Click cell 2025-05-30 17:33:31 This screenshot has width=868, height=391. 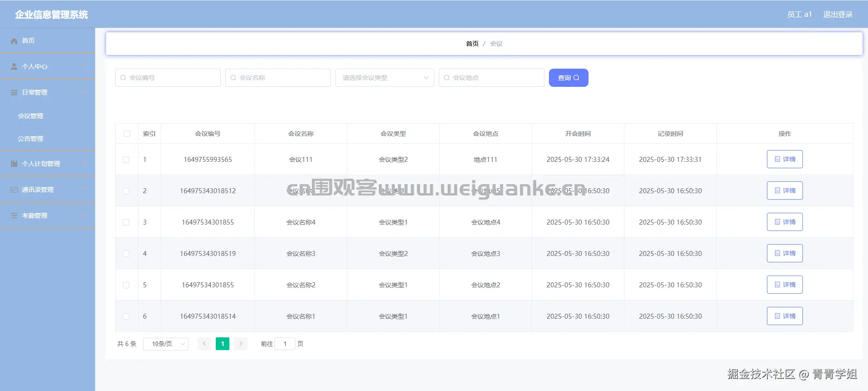[670, 160]
